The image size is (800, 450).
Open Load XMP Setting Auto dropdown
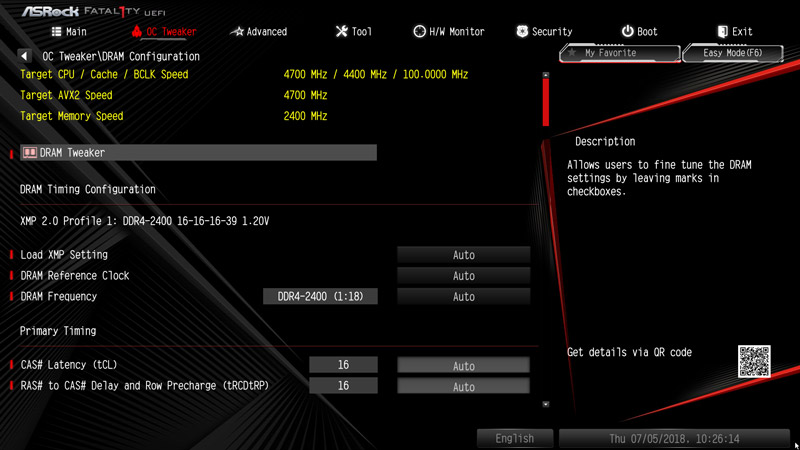(464, 255)
